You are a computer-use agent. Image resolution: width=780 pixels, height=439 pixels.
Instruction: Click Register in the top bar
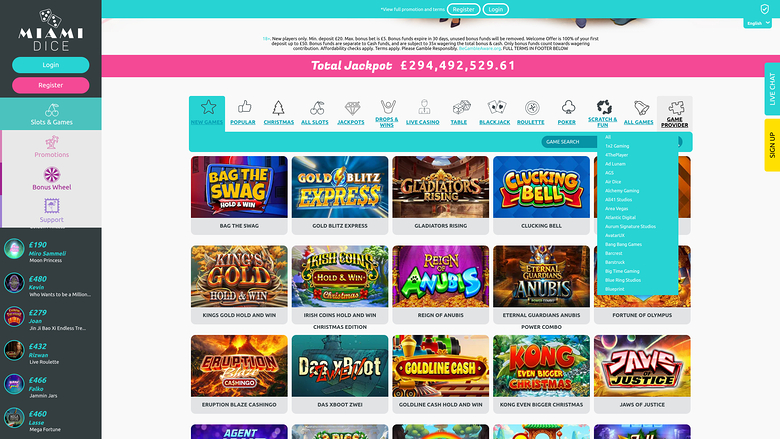tap(463, 9)
